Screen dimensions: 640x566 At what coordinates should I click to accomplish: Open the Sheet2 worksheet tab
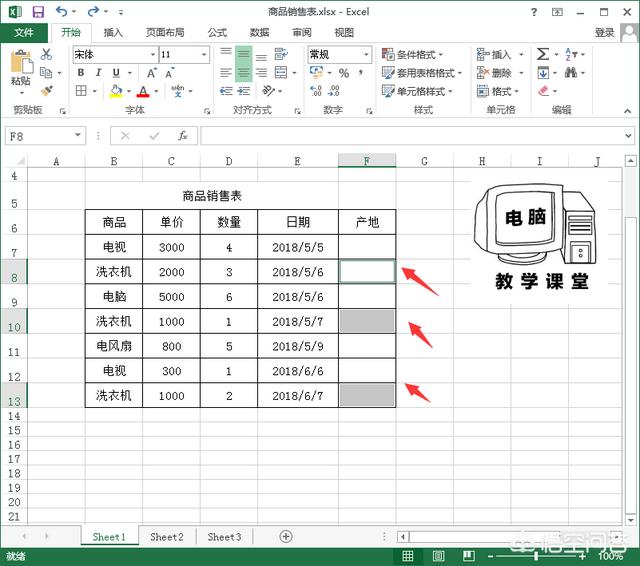pyautogui.click(x=167, y=537)
